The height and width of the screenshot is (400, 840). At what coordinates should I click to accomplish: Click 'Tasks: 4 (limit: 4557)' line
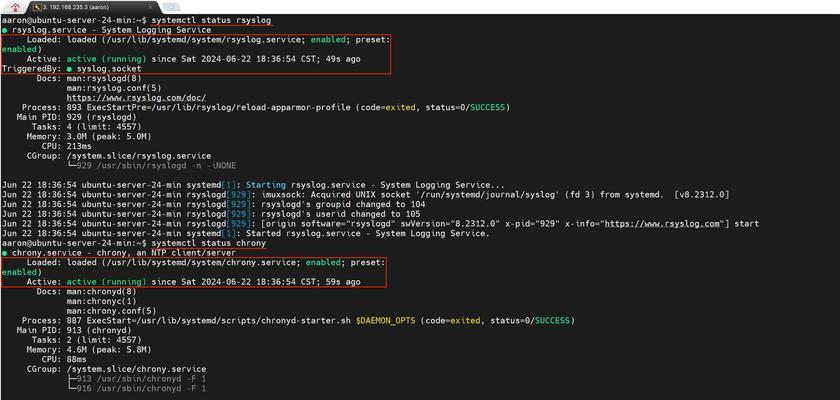86,126
